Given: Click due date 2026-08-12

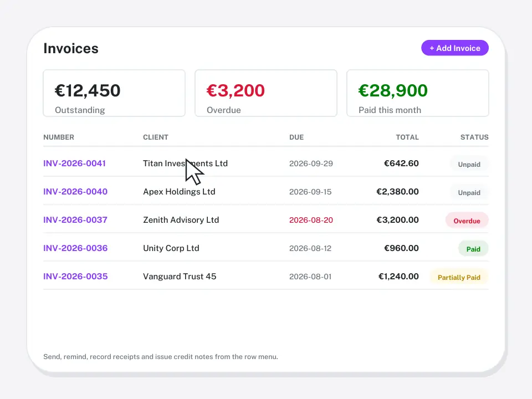Looking at the screenshot, I should [x=310, y=248].
